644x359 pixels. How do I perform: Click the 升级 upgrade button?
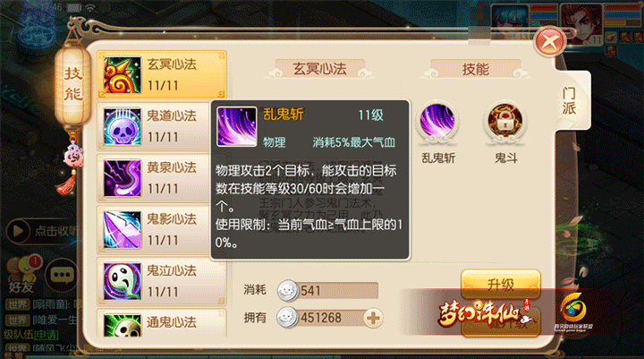coord(501,284)
